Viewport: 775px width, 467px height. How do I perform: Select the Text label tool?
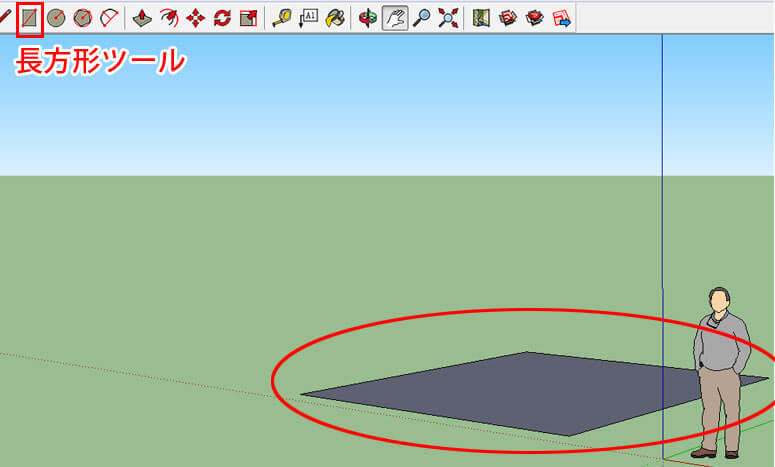308,19
